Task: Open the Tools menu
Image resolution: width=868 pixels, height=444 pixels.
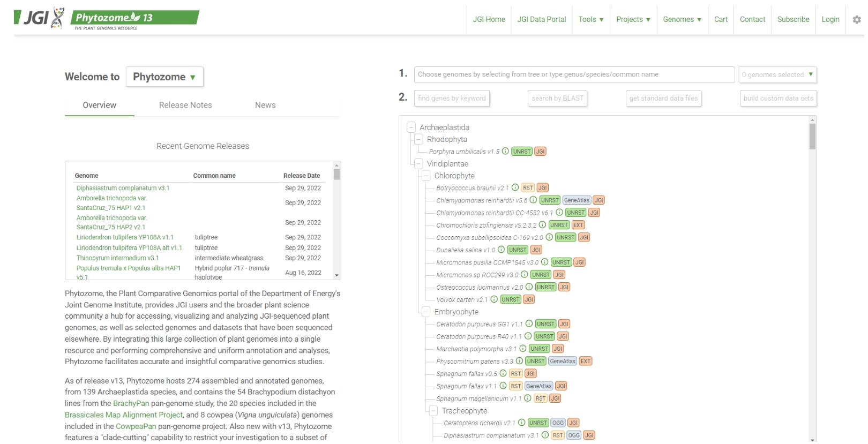Action: click(x=591, y=19)
